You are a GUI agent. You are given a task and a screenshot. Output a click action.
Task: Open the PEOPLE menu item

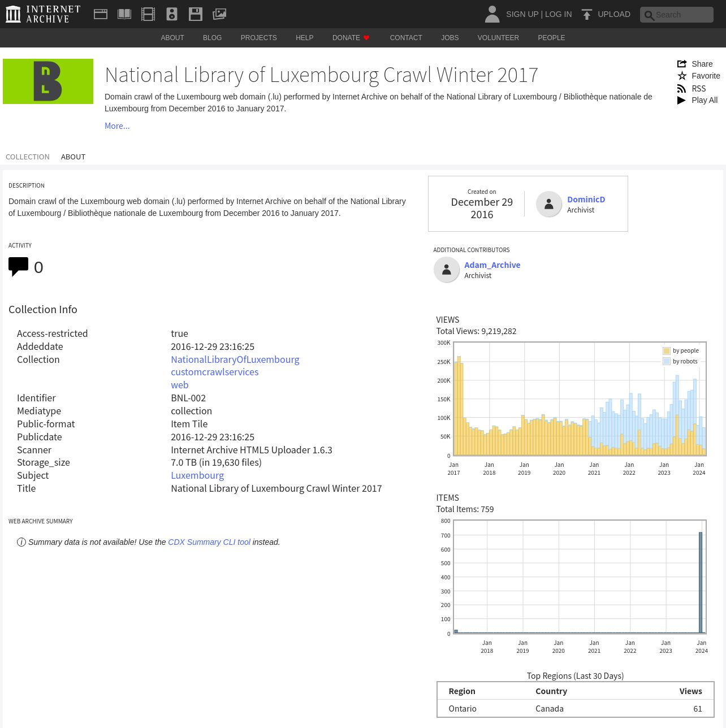(551, 38)
